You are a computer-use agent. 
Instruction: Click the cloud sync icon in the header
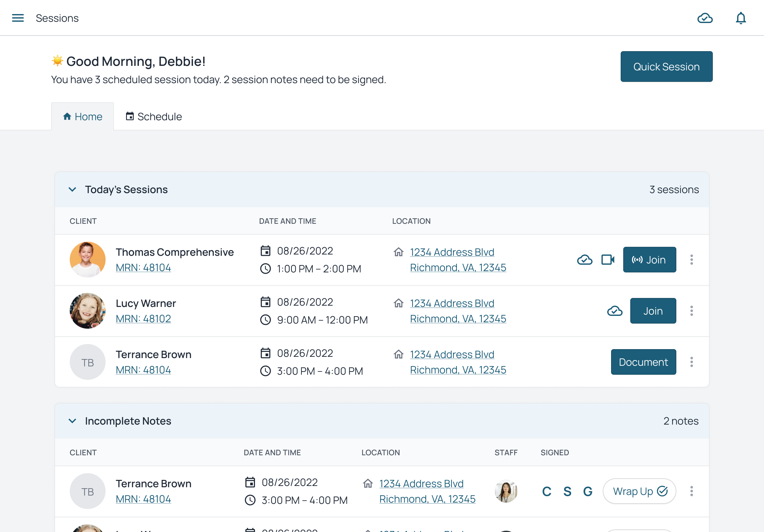[705, 18]
